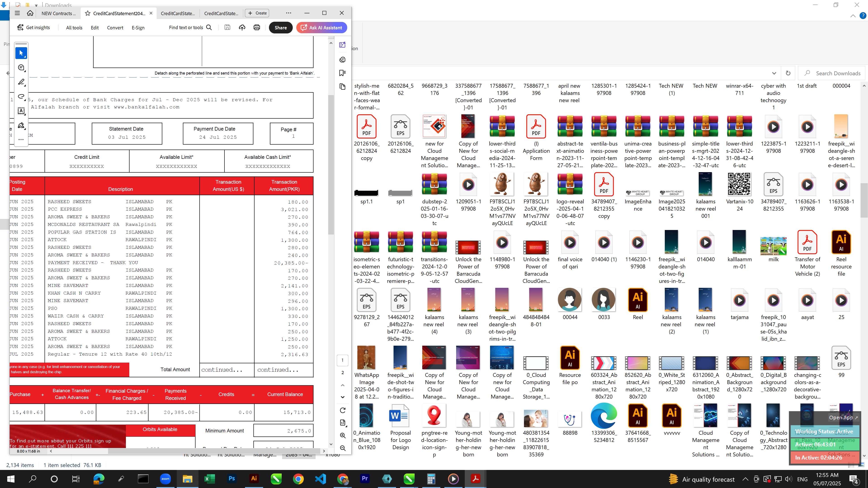Open the Acrobat hamburger menu
Screen dimensions: 868x488
pyautogui.click(x=17, y=13)
